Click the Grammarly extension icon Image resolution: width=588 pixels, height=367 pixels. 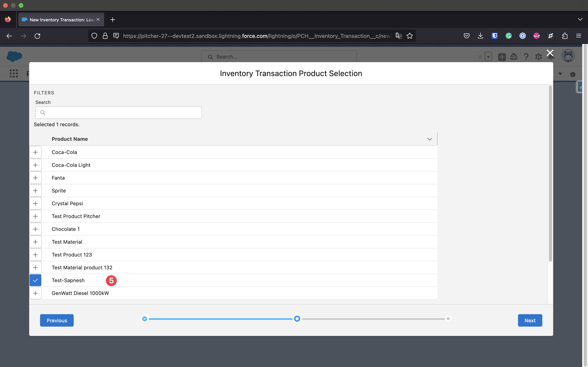pyautogui.click(x=508, y=36)
